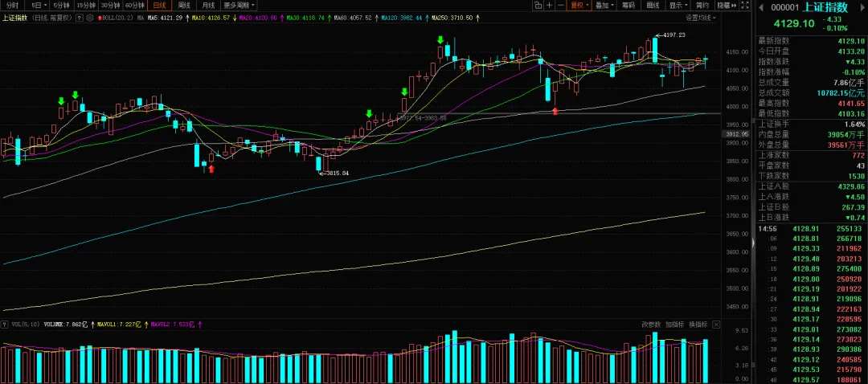Image resolution: width=868 pixels, height=384 pixels.
Task: Click the 外盘总量 row
Action: pos(811,145)
